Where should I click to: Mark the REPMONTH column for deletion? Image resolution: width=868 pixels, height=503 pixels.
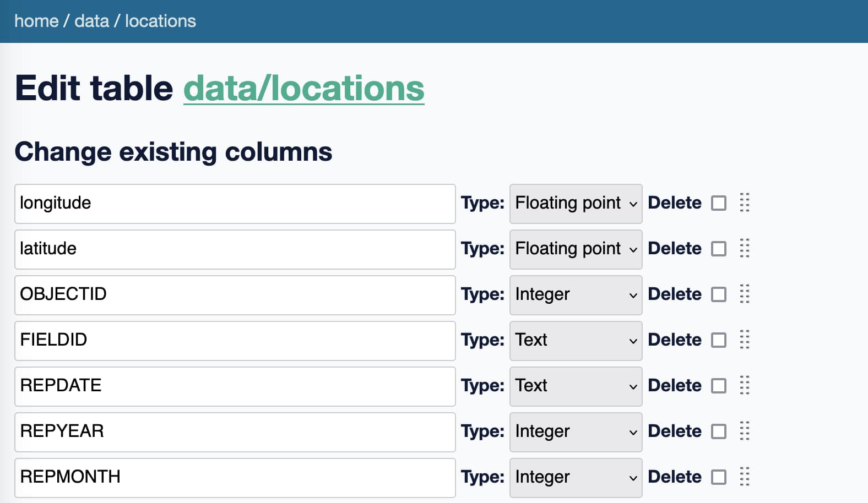coord(719,478)
